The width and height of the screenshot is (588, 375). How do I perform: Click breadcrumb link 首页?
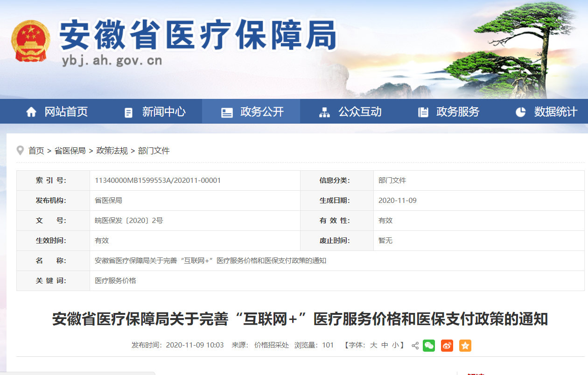coord(36,151)
